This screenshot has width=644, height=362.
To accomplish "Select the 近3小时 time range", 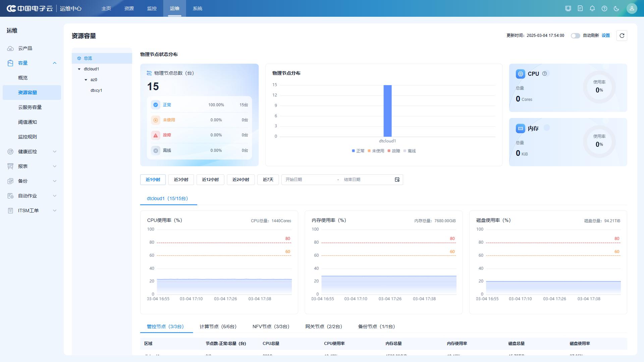I will coord(181,180).
